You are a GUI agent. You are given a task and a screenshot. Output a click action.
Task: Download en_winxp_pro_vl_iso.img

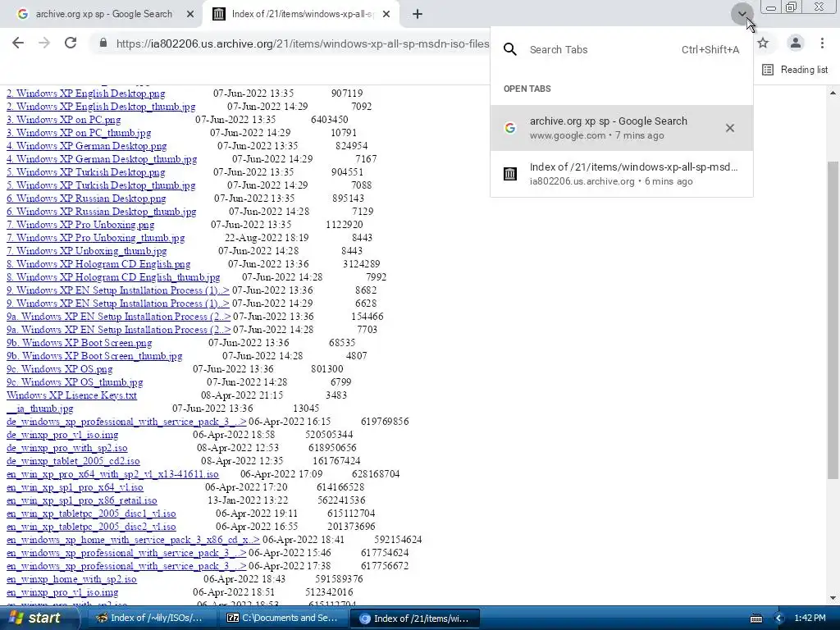click(62, 592)
